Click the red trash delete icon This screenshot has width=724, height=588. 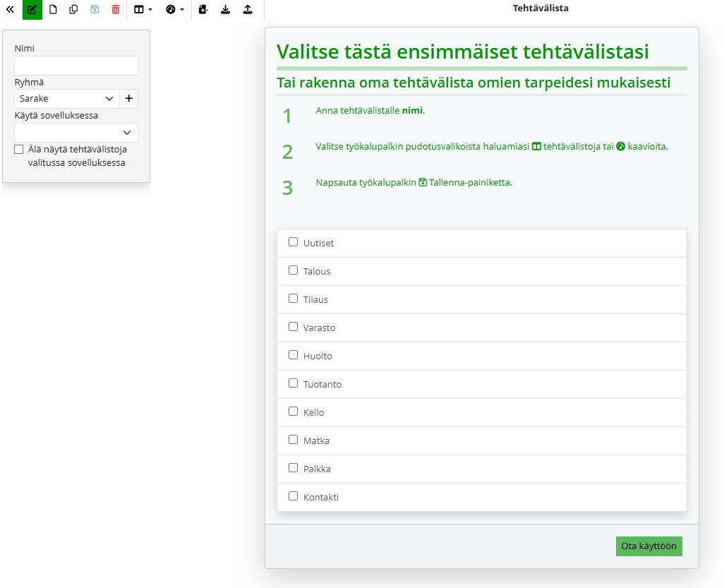pyautogui.click(x=116, y=10)
